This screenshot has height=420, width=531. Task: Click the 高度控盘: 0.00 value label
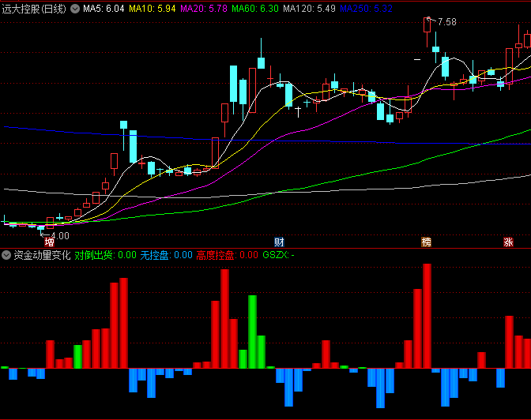coord(228,255)
